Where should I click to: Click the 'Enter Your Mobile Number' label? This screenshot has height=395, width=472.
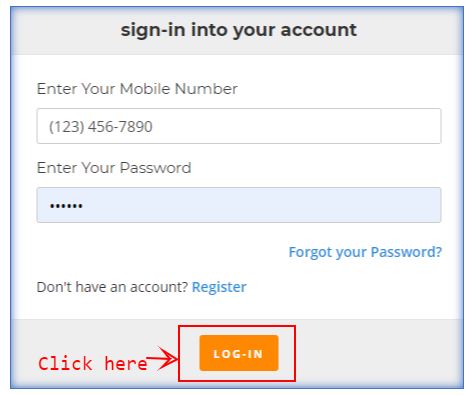[x=137, y=89]
